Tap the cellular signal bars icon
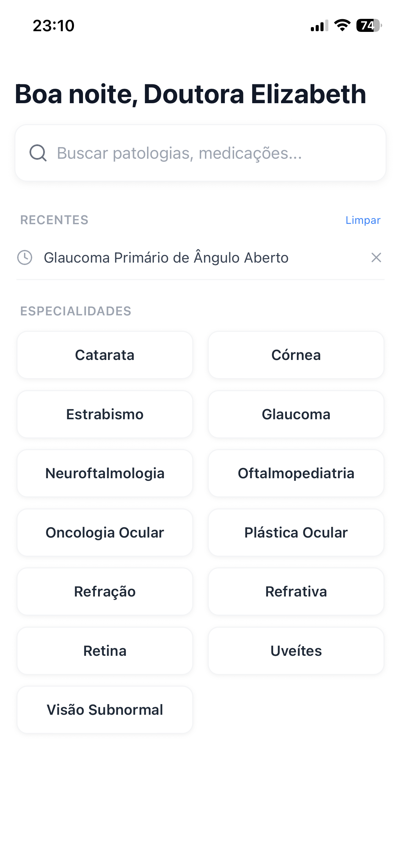Image resolution: width=401 pixels, height=868 pixels. click(319, 25)
